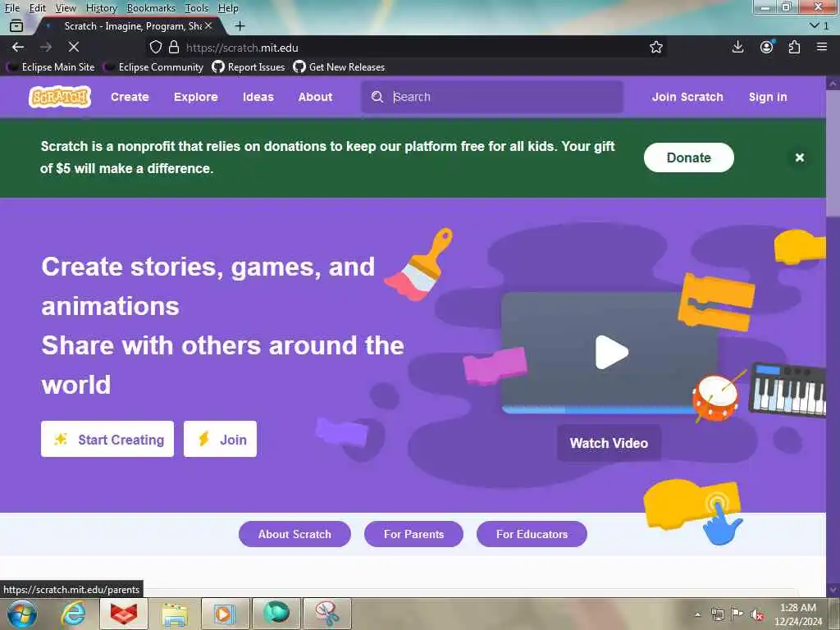Click the Sign in link

tap(768, 97)
